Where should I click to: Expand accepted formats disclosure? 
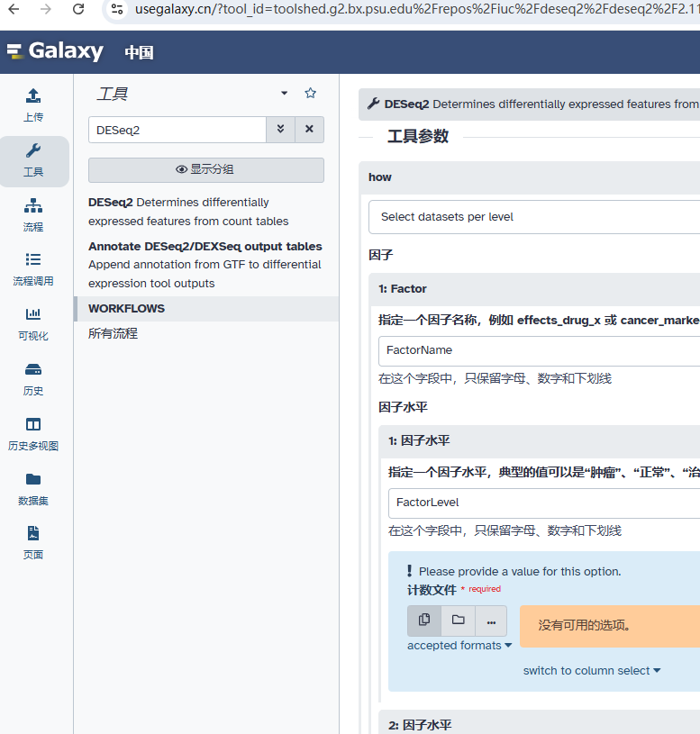(x=459, y=646)
